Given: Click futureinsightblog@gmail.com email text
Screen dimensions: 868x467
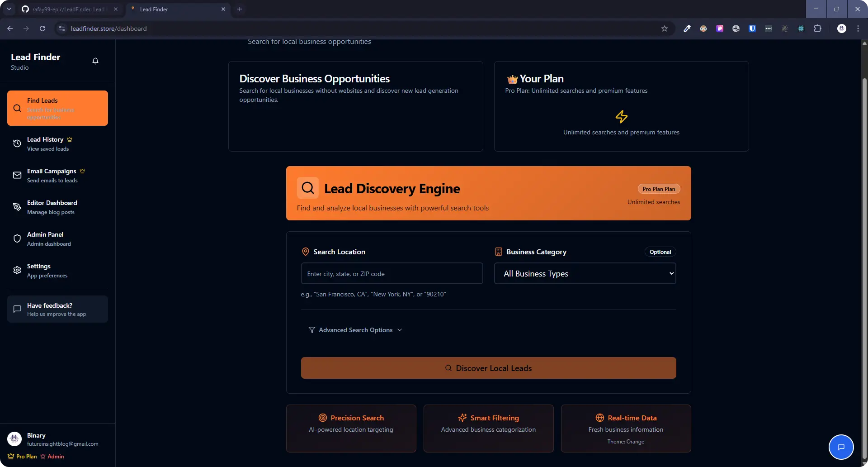Looking at the screenshot, I should pyautogui.click(x=62, y=444).
